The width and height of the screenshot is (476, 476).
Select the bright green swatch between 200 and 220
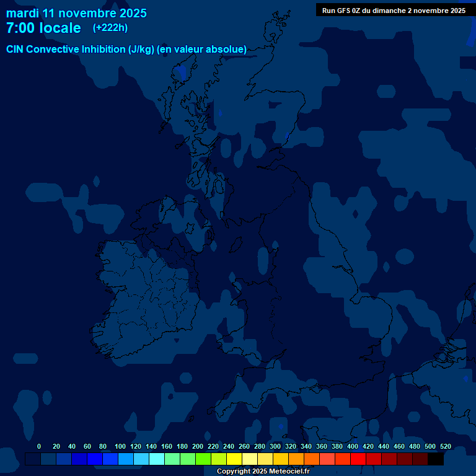203,459
